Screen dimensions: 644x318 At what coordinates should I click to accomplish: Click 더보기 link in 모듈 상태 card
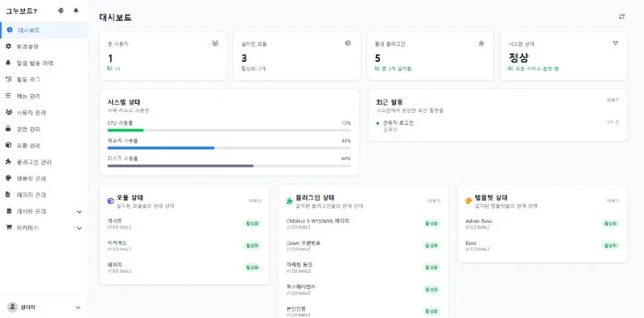point(255,201)
